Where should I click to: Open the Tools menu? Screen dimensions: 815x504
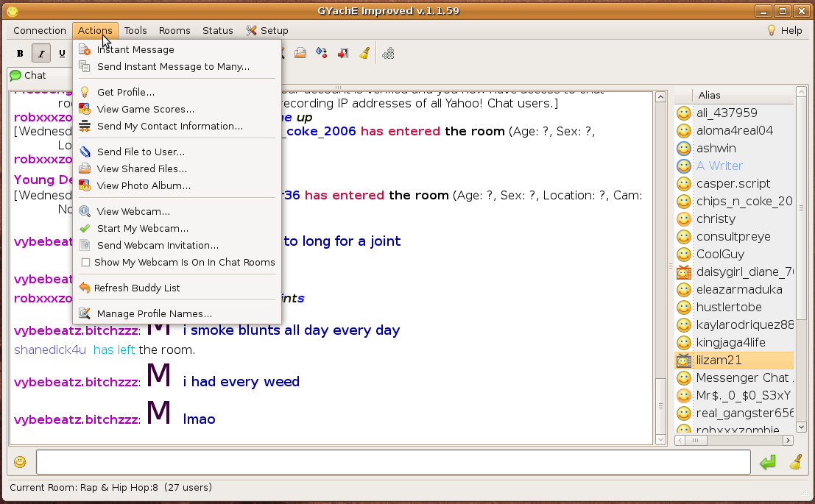tap(135, 30)
